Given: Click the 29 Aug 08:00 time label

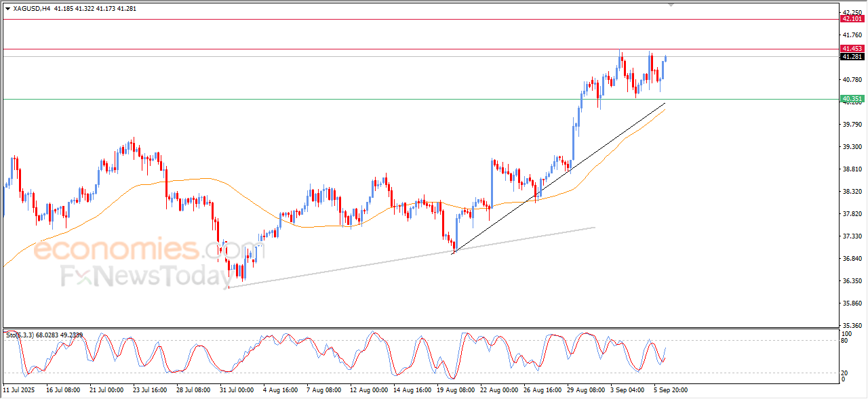Looking at the screenshot, I should pyautogui.click(x=585, y=390).
